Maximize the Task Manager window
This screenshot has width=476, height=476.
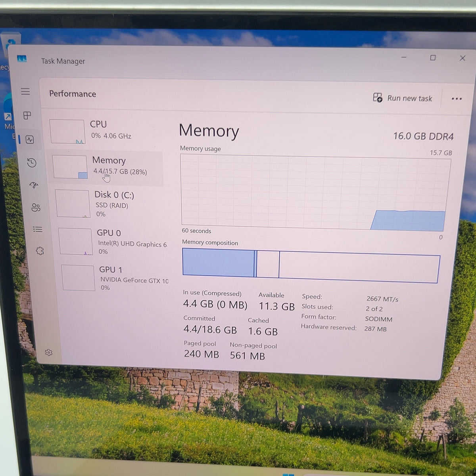pos(433,58)
